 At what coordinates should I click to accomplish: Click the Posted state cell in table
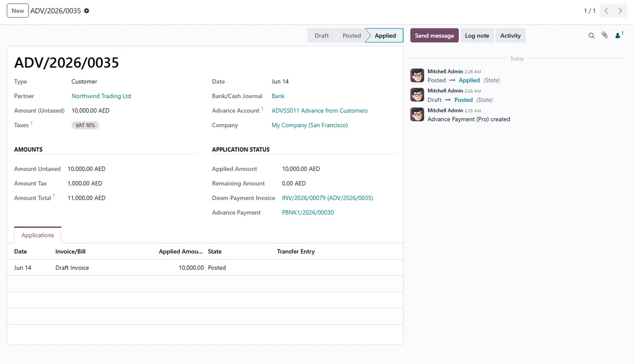pos(216,268)
